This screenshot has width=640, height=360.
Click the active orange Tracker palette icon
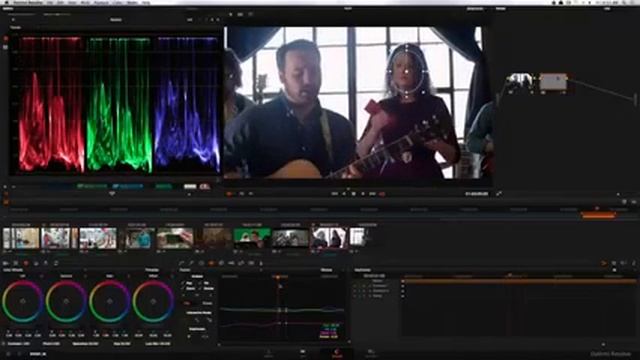click(x=211, y=263)
